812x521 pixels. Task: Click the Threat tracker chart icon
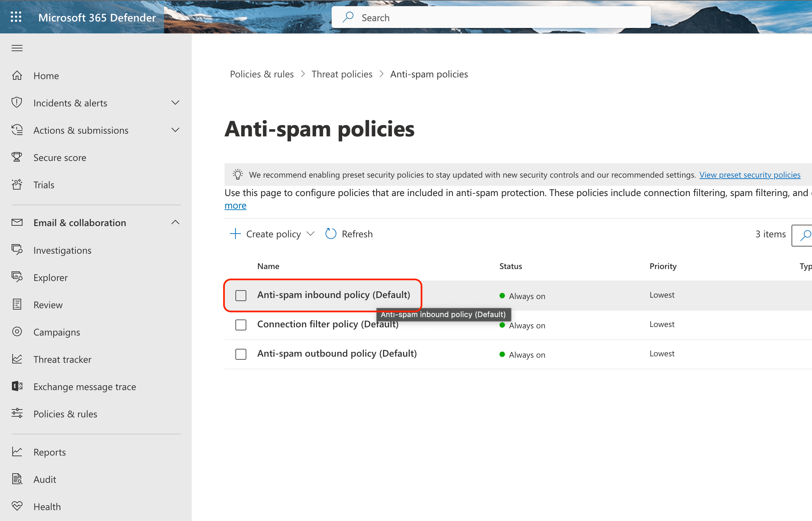17,359
